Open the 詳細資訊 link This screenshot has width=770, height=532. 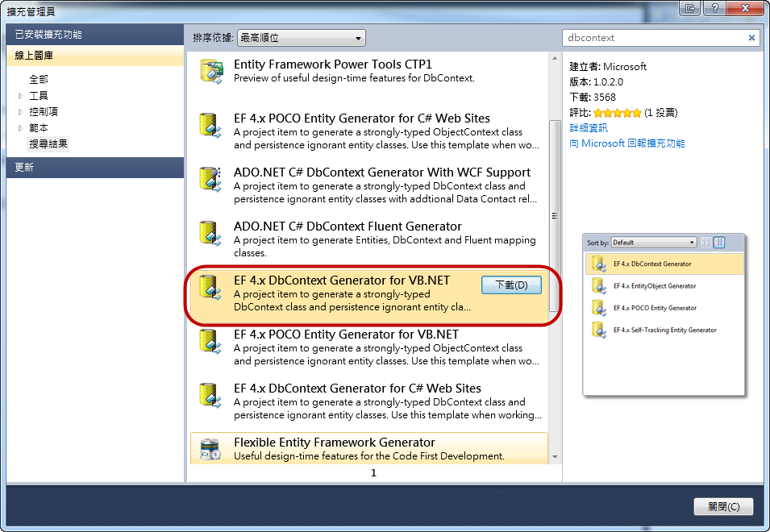(x=589, y=127)
